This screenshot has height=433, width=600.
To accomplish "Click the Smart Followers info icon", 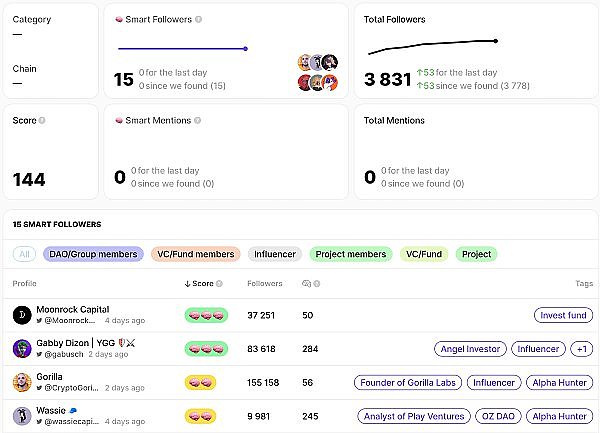I will tap(199, 20).
